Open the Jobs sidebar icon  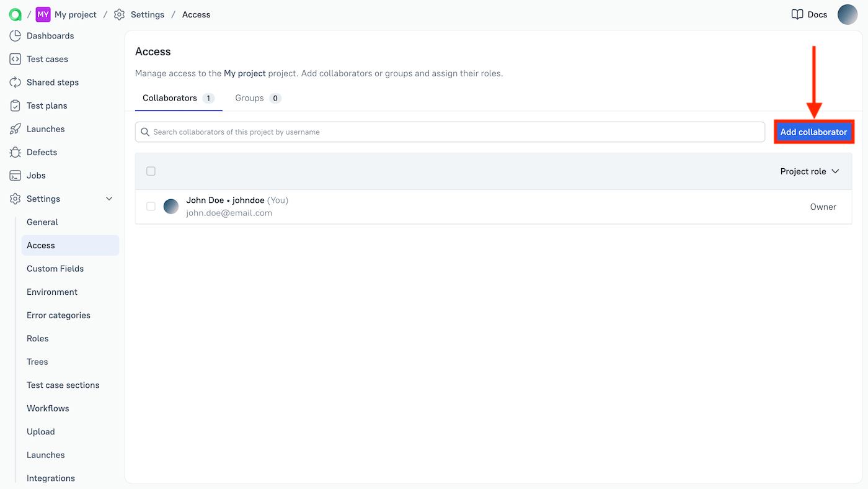coord(15,175)
